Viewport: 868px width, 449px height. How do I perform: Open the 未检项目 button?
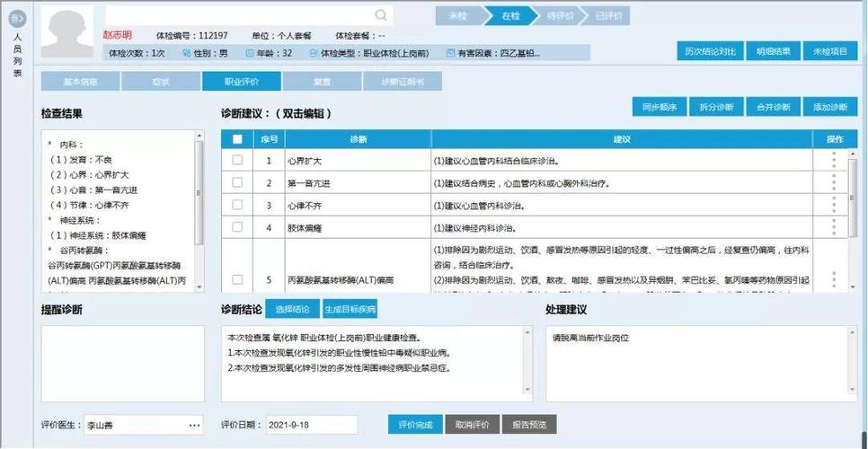click(829, 51)
